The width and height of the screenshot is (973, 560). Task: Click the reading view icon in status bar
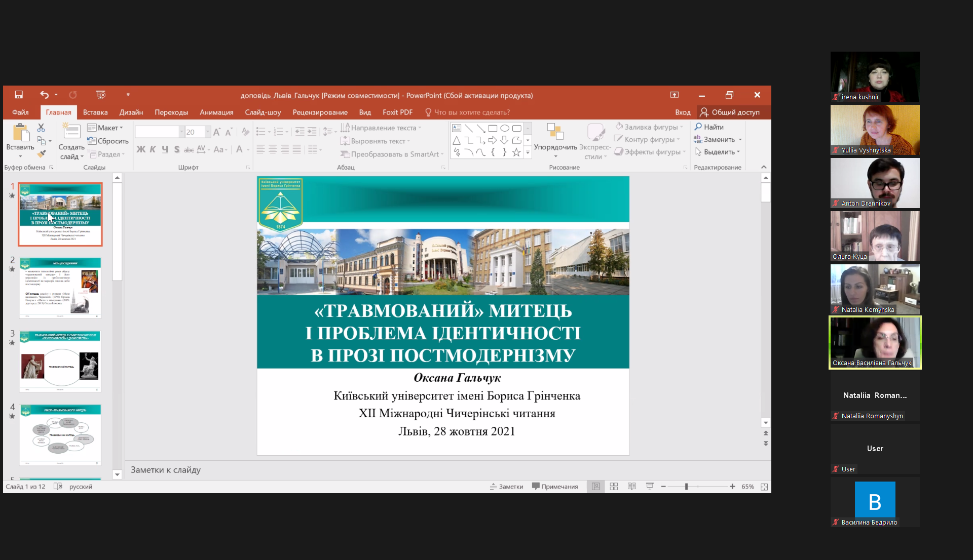click(631, 487)
